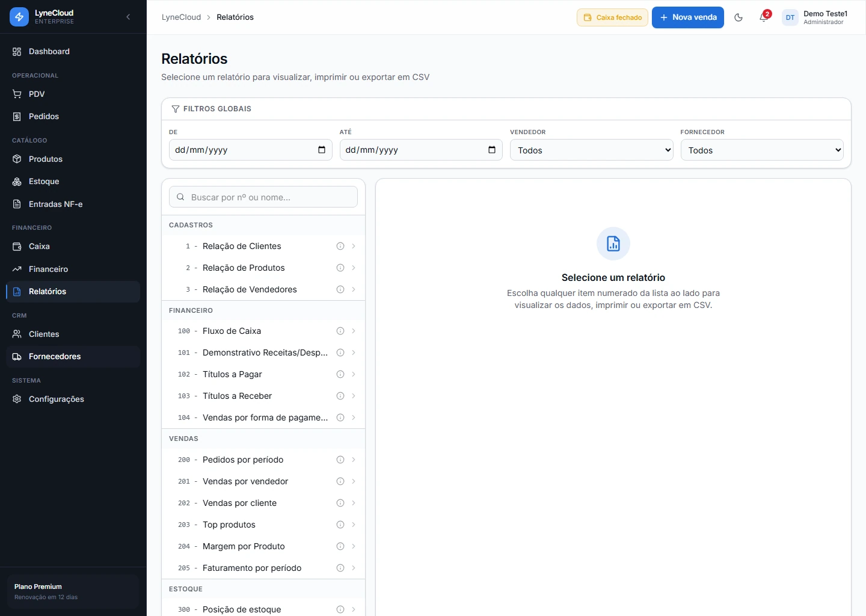The width and height of the screenshot is (866, 616).
Task: Expand Faturamento por período via its chevron
Action: [x=354, y=568]
